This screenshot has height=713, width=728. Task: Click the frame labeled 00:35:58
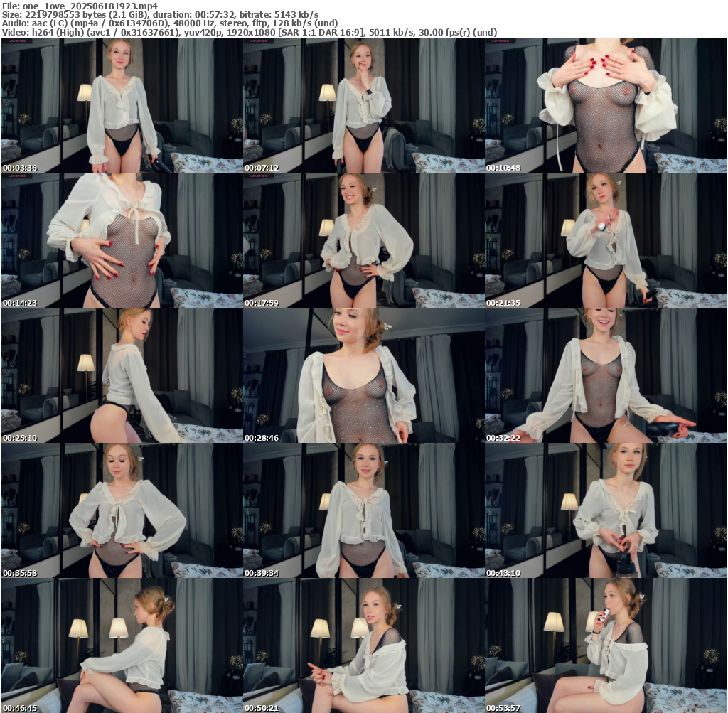(122, 510)
